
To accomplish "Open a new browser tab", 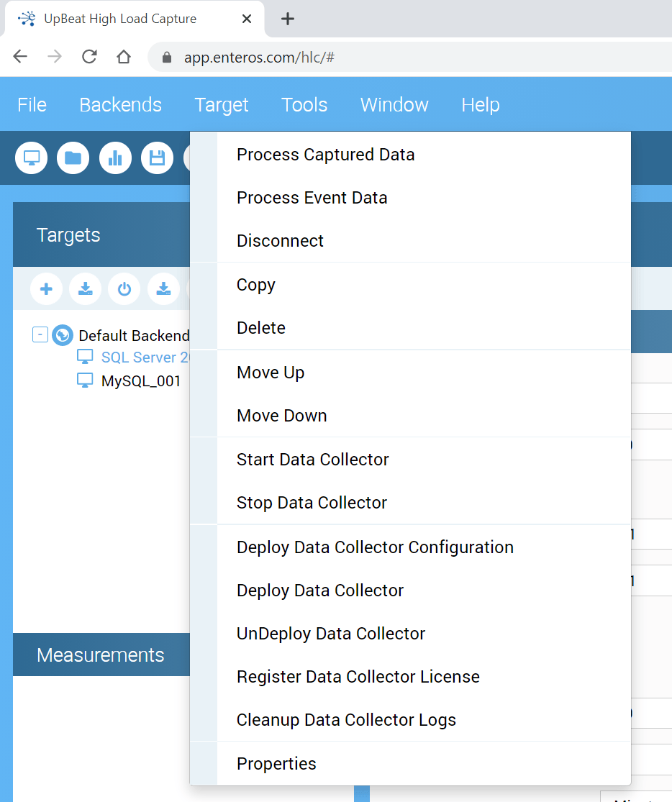I will pyautogui.click(x=288, y=19).
